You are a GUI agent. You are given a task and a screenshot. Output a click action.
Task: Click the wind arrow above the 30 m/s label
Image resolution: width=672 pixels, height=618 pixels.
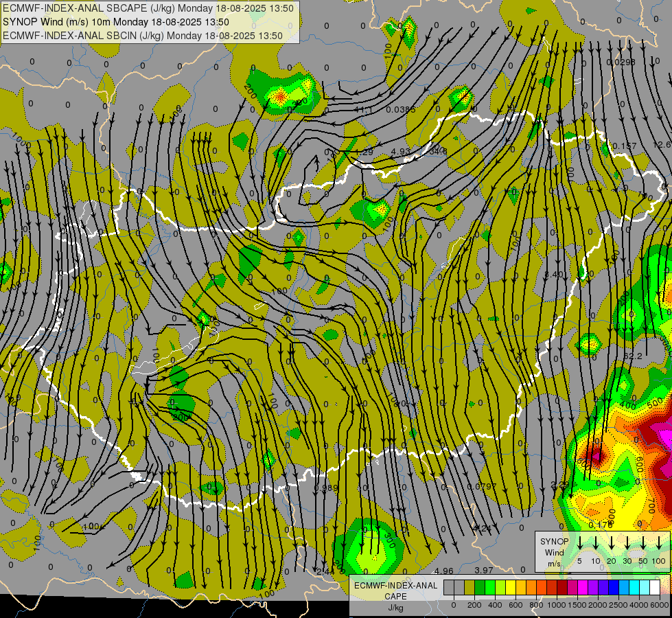click(627, 542)
